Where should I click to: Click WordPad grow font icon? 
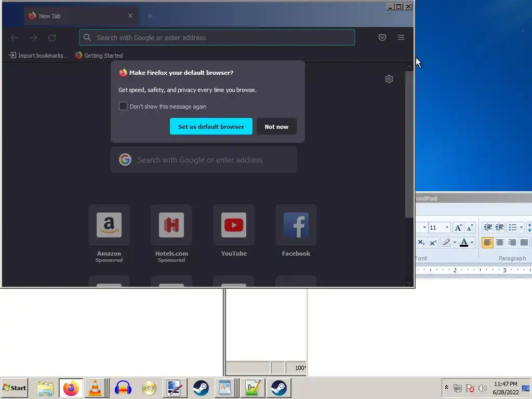458,228
